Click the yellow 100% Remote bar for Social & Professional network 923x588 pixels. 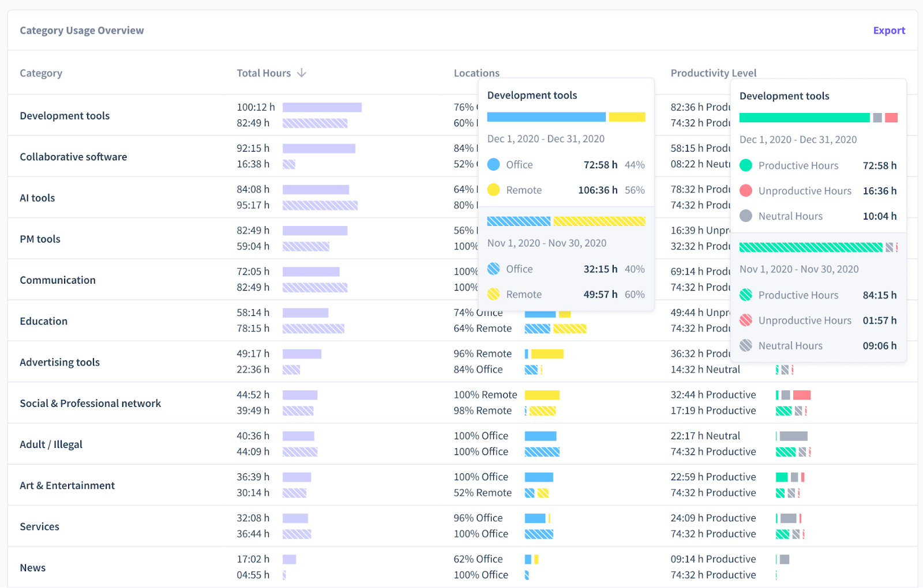coord(542,395)
